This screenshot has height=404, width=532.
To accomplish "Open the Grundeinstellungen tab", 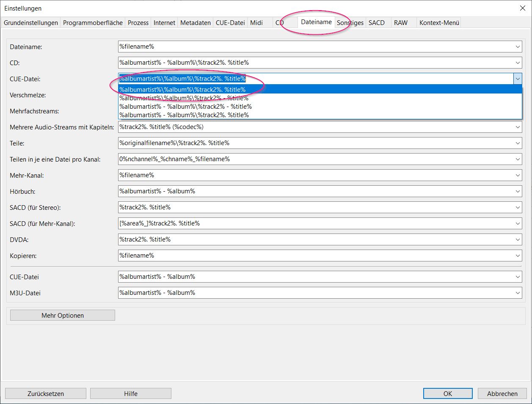I will click(31, 23).
